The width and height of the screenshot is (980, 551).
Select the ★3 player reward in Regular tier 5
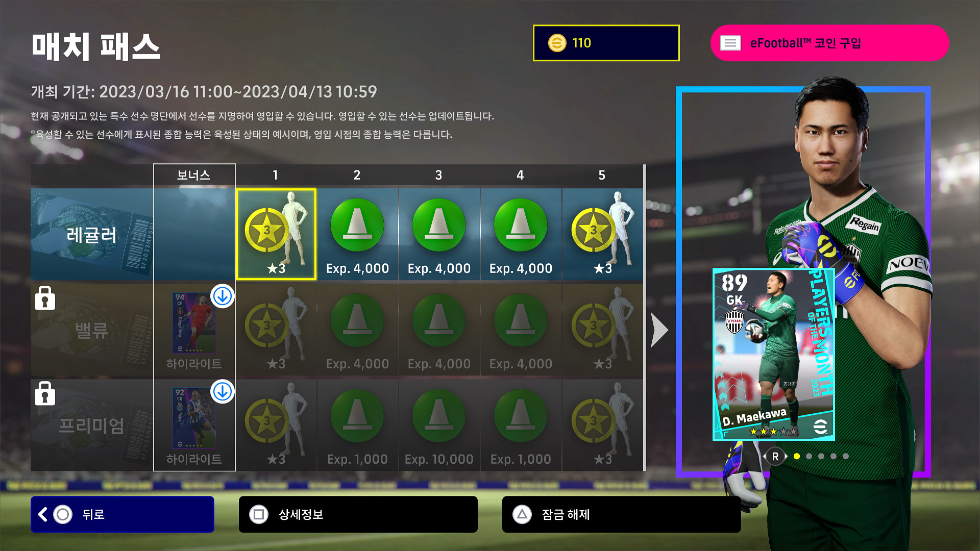tap(602, 234)
